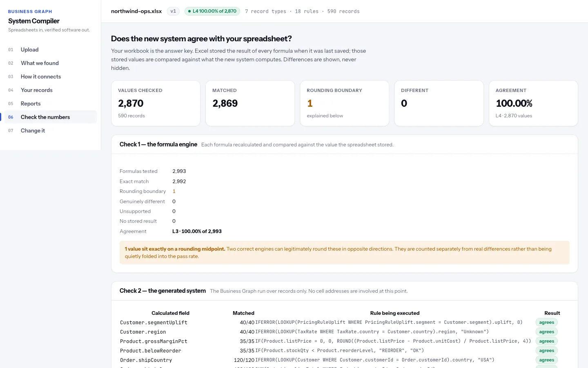Click the rounding midpoint warning banner

(x=345, y=253)
